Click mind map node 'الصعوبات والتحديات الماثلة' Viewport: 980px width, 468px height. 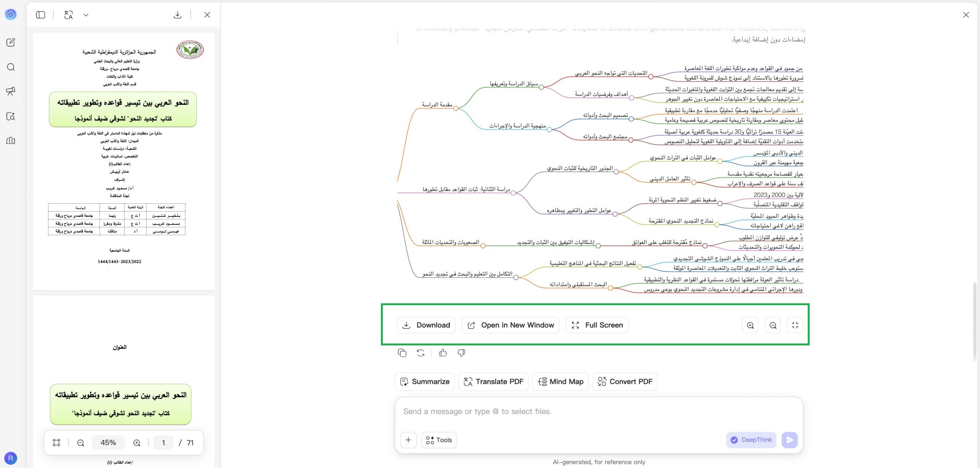tap(451, 242)
